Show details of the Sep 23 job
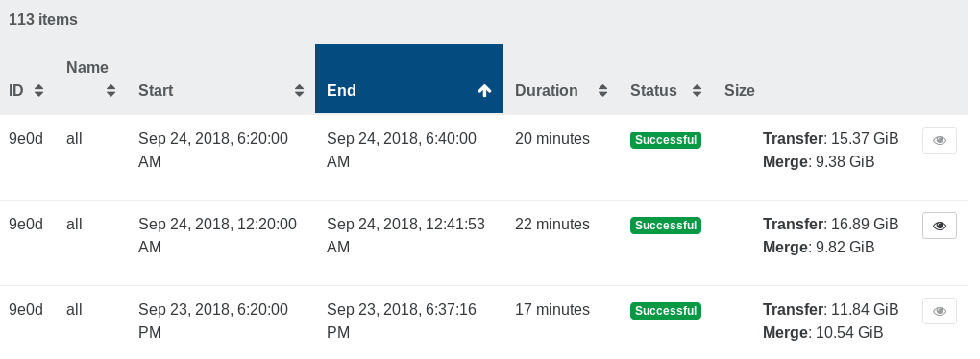 (x=940, y=311)
